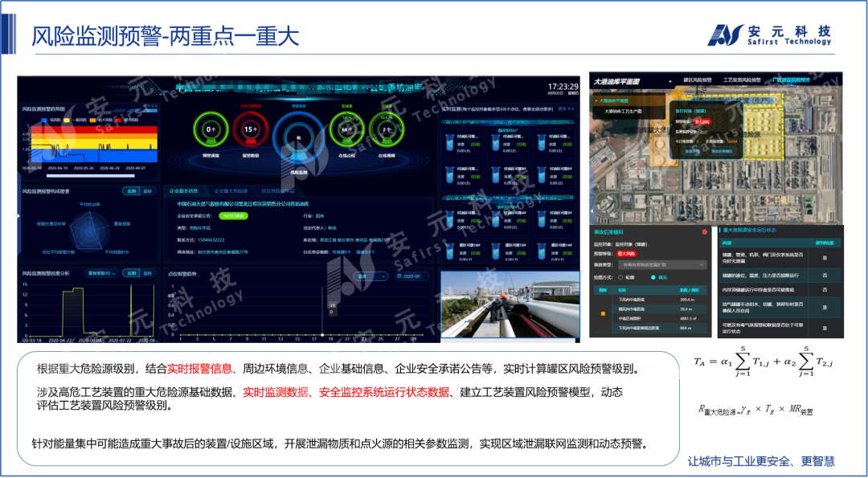Click the 重大风险 badge in 事故后果模拟 panel
The image size is (868, 478).
point(626,253)
